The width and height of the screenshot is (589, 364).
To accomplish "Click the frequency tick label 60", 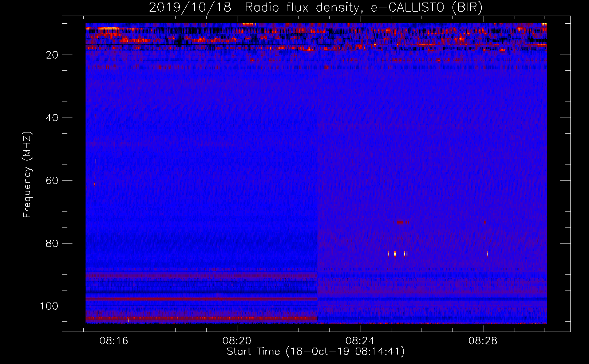I will [52, 181].
